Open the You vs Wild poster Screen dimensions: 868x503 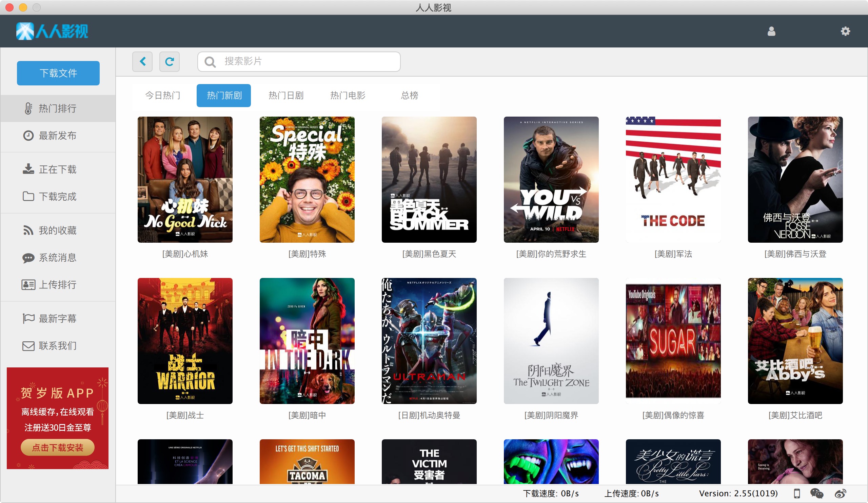pos(551,180)
